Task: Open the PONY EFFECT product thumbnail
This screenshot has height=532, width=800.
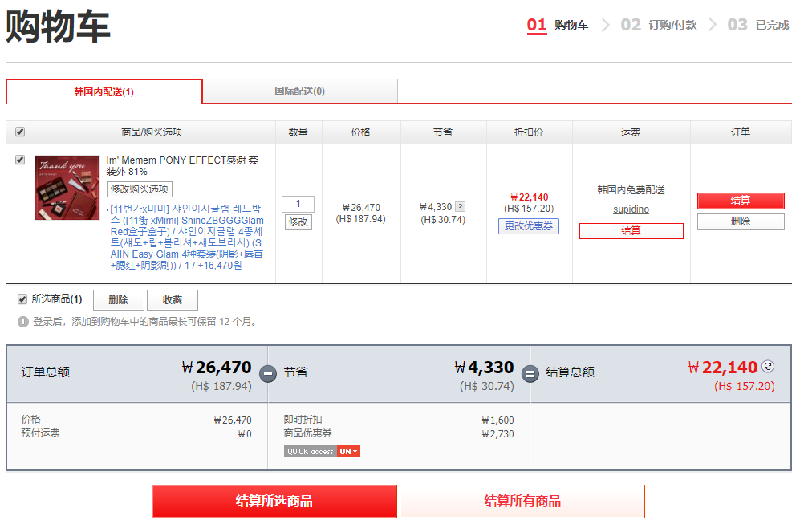Action: click(67, 188)
